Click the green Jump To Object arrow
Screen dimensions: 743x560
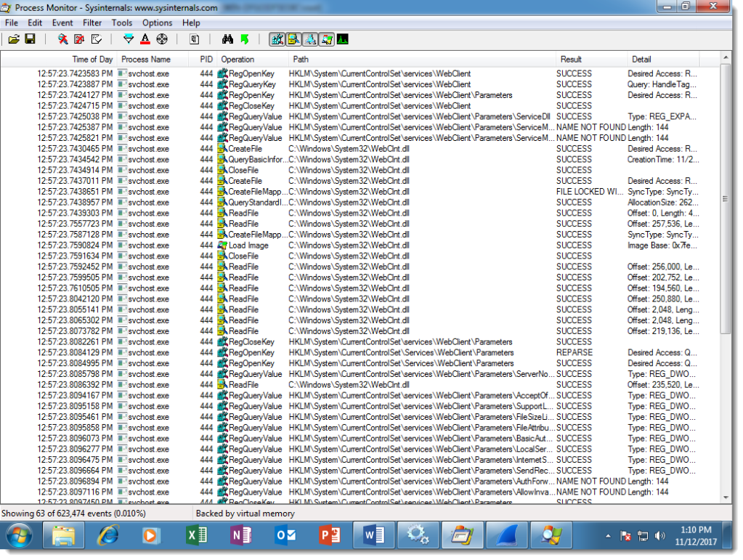click(x=244, y=39)
